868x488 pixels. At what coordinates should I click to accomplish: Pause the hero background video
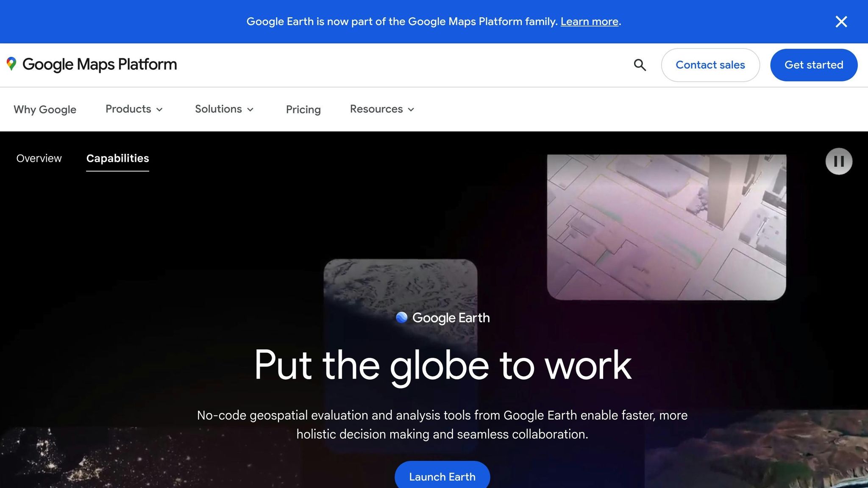coord(839,161)
